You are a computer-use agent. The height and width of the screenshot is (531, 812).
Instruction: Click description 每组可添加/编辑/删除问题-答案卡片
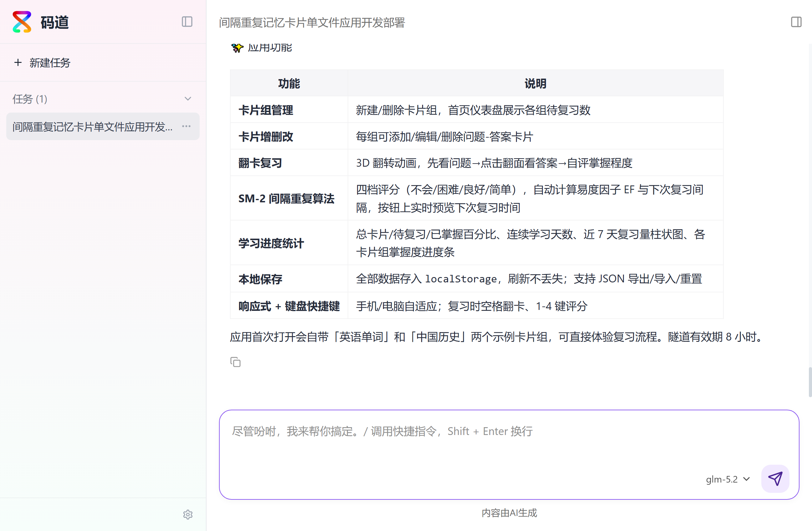(445, 136)
